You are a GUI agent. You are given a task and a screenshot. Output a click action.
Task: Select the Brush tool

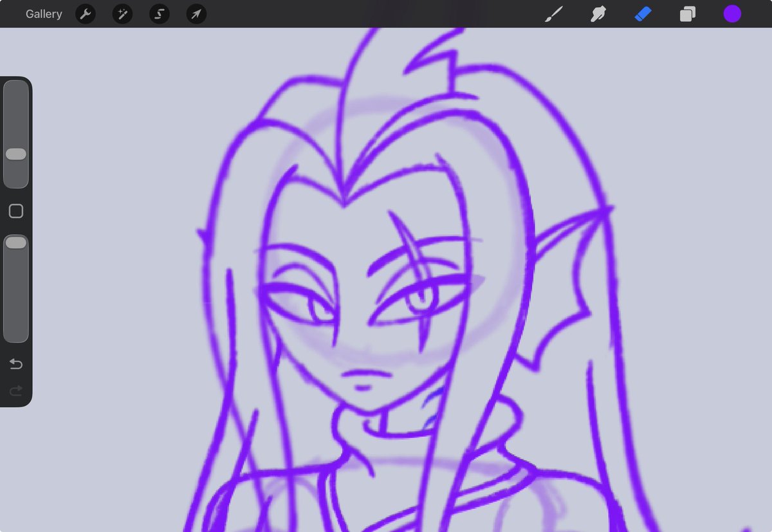pyautogui.click(x=553, y=14)
